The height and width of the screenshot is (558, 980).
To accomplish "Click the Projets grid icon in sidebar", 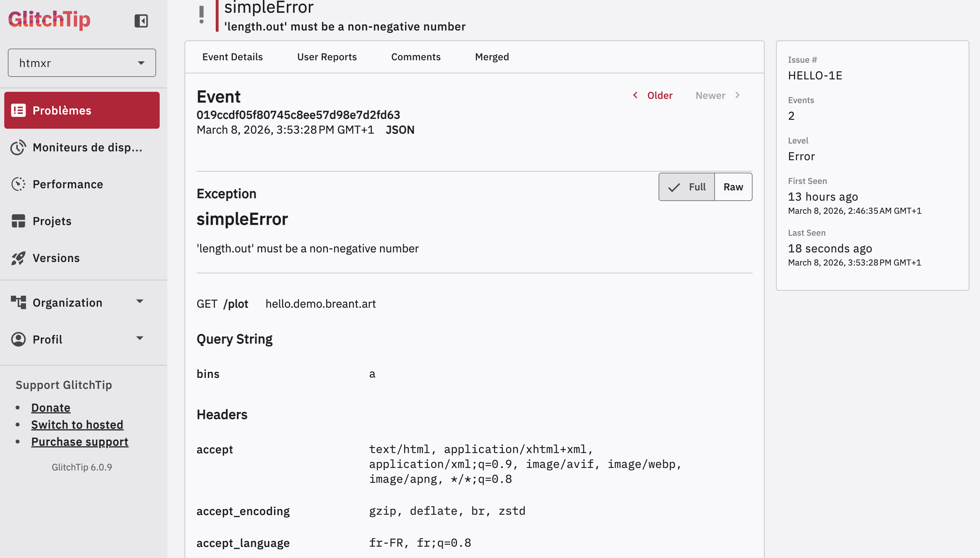I will (x=18, y=221).
